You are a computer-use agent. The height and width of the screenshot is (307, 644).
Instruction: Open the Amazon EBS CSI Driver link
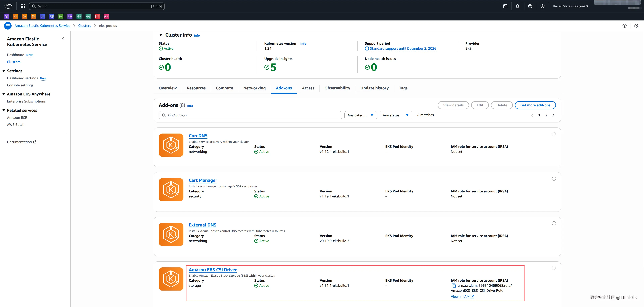click(212, 270)
